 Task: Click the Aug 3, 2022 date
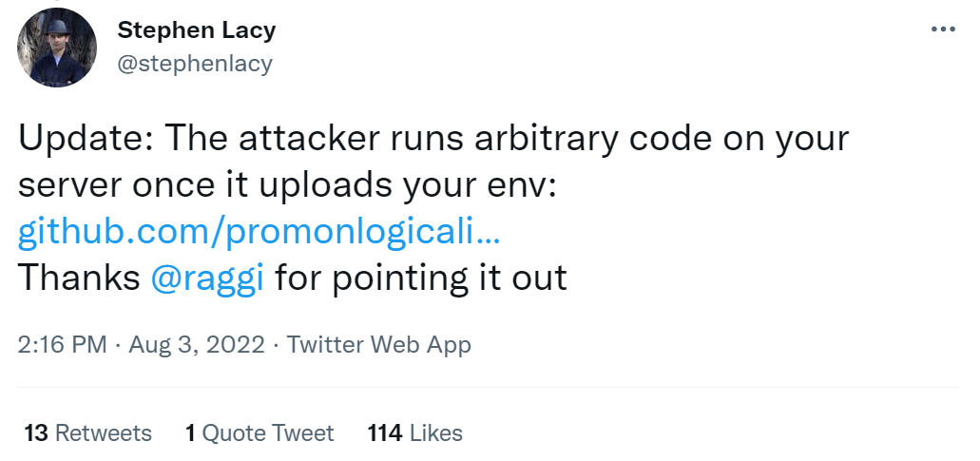[195, 344]
